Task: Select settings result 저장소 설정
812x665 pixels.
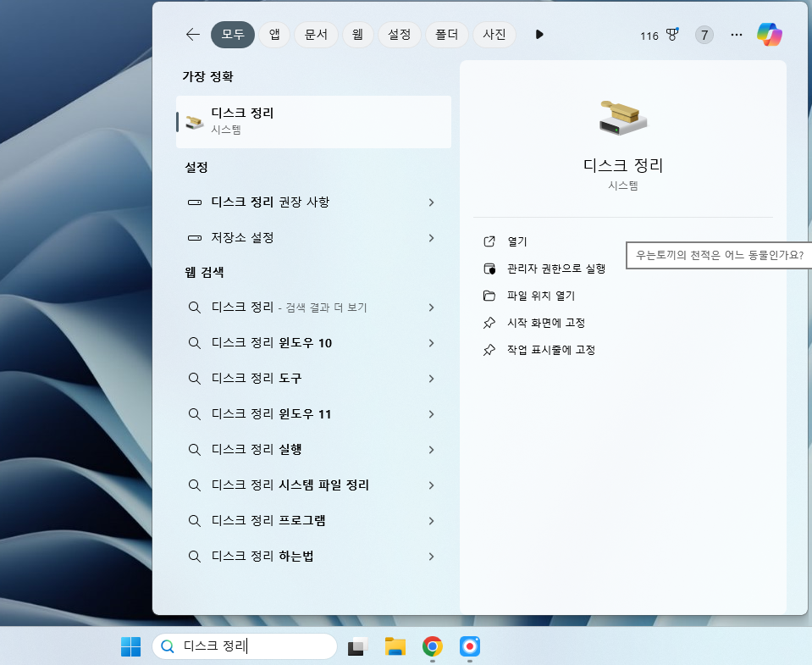Action: click(313, 238)
